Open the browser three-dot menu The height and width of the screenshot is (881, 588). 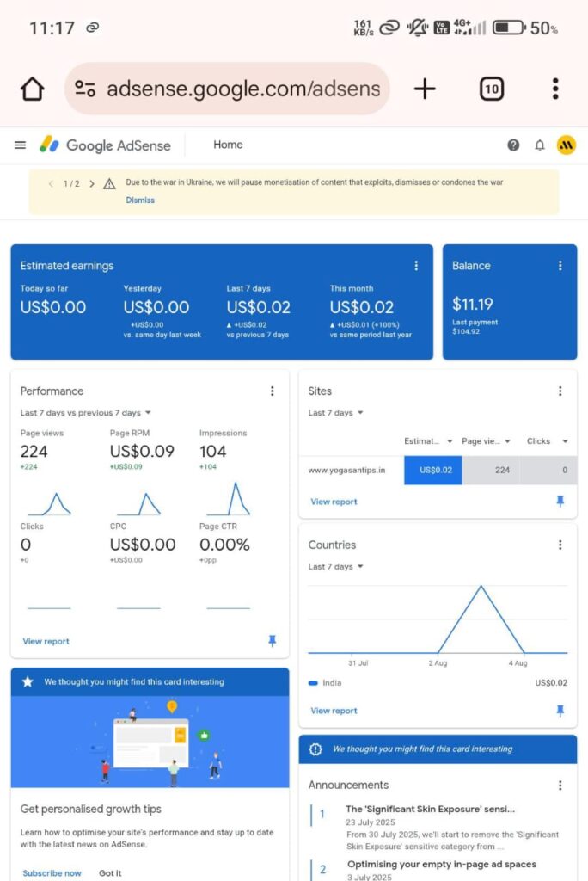coord(555,89)
